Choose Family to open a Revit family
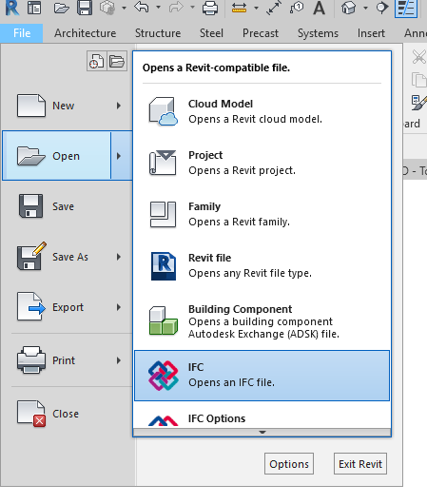The width and height of the screenshot is (427, 504). 262,214
